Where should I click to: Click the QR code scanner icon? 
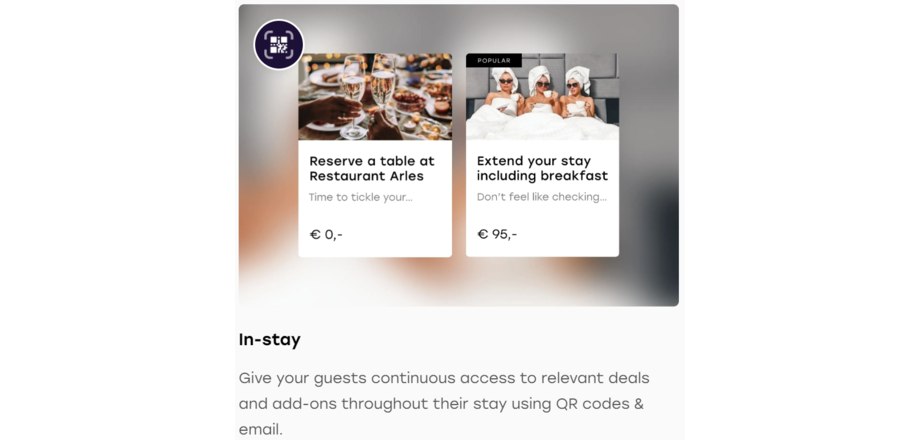point(279,45)
